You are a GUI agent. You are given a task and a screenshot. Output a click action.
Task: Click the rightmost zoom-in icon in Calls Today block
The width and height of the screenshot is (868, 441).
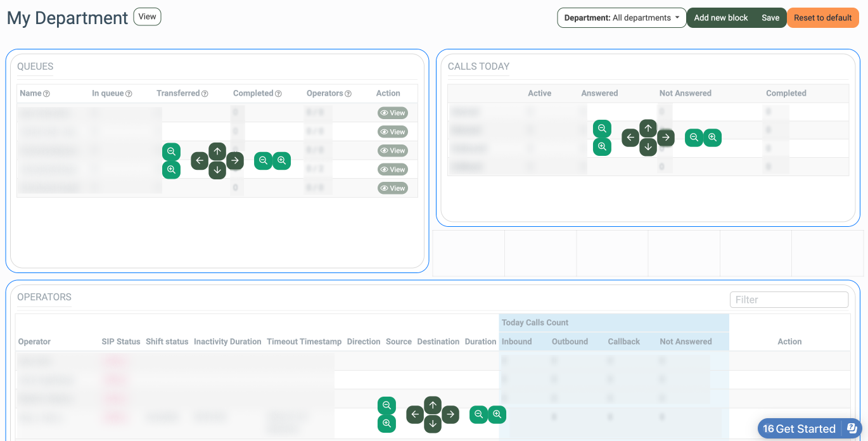tap(713, 137)
